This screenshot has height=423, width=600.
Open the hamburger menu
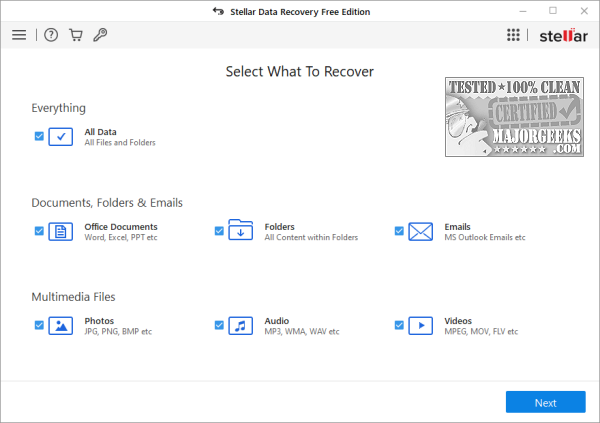19,35
